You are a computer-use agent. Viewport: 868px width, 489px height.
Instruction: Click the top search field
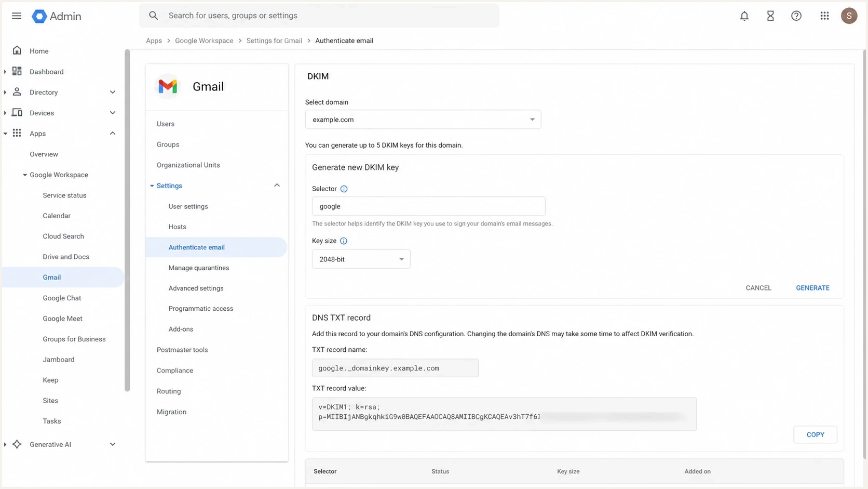pos(319,16)
